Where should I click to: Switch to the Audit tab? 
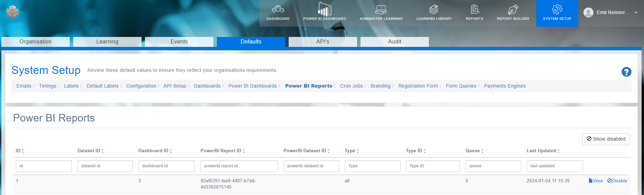point(395,42)
